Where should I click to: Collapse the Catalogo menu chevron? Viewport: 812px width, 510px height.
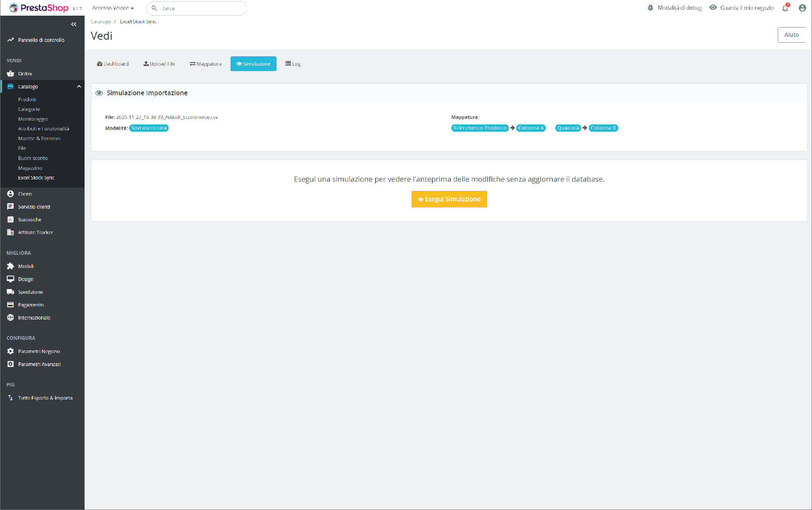[79, 87]
